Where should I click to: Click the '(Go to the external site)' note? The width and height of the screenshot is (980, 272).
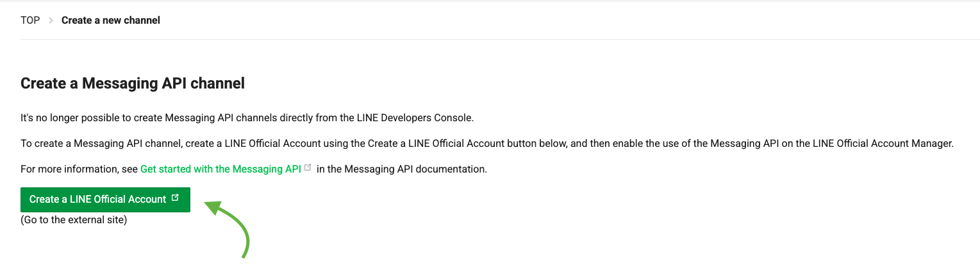click(74, 220)
